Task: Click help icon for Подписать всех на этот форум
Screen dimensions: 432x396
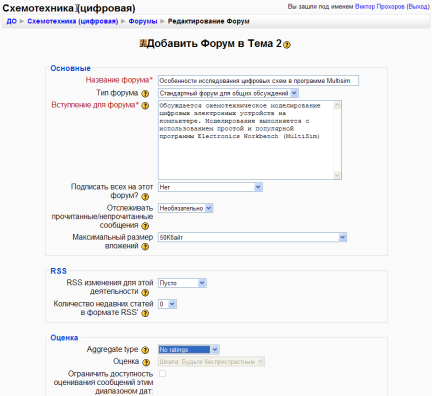Action: 145,197
